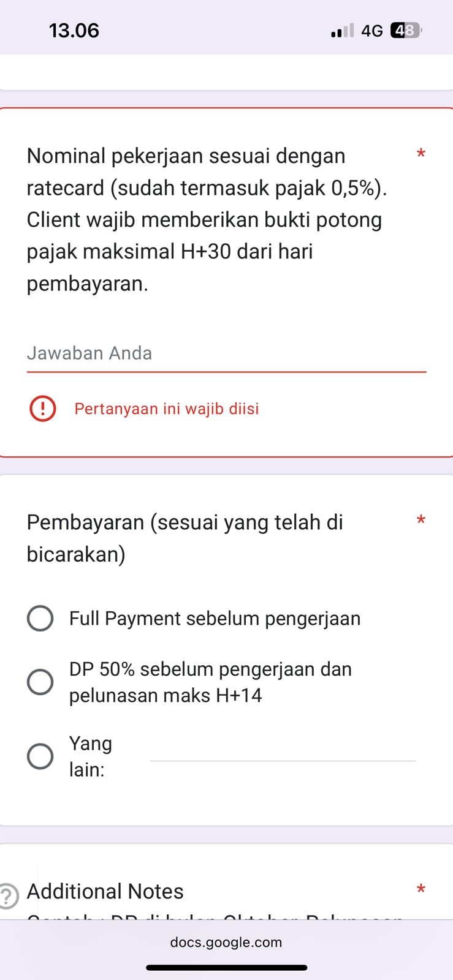Tap the docs.google.com address bar
Screen dimensions: 453x980
pyautogui.click(x=226, y=942)
